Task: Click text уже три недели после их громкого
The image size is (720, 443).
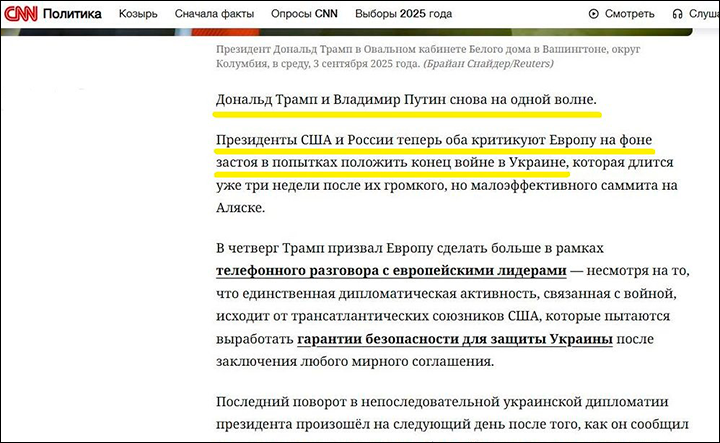Action: click(x=331, y=185)
